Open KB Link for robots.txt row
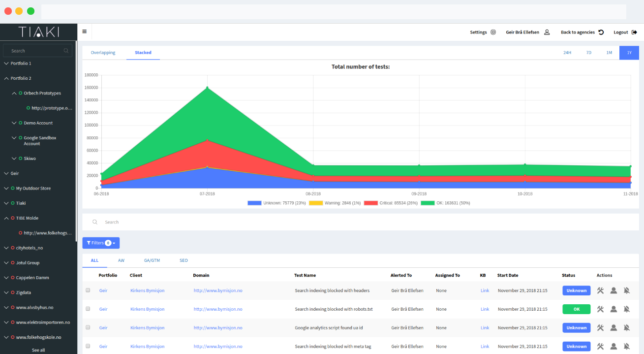Image resolution: width=644 pixels, height=354 pixels. click(x=485, y=309)
